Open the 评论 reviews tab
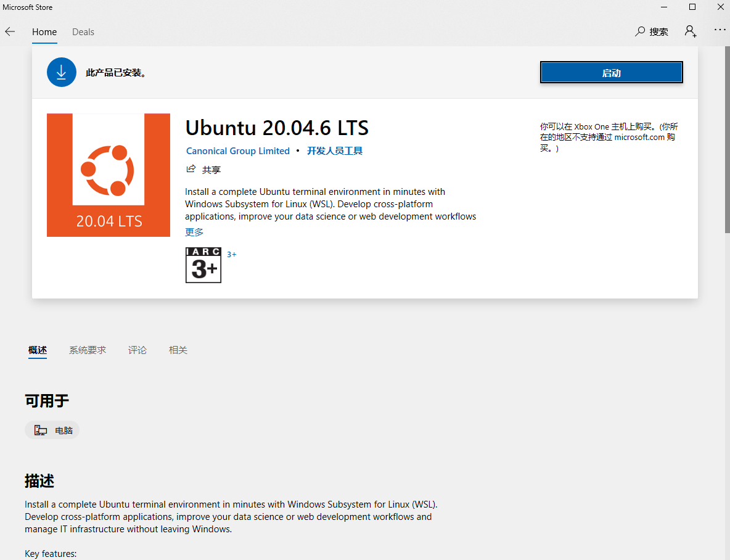Image resolution: width=730 pixels, height=560 pixels. (137, 350)
